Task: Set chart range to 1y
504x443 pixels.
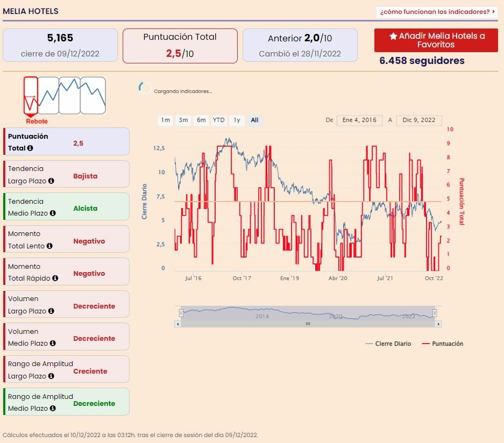Action: click(237, 120)
